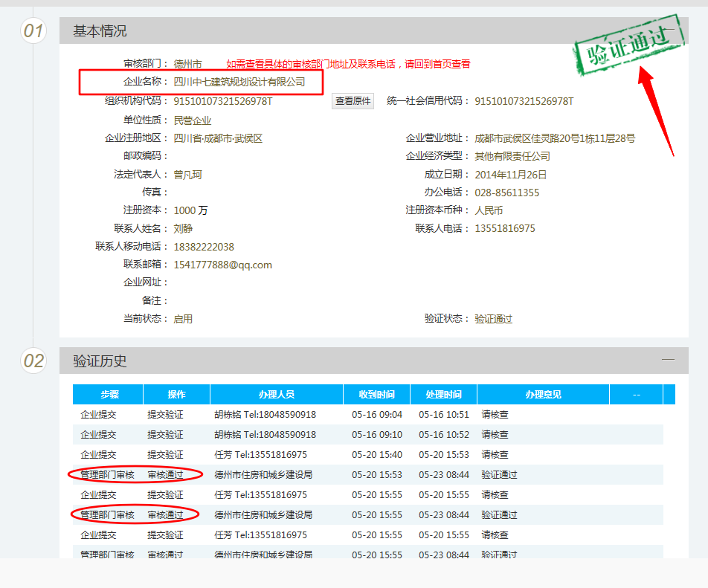Click the 01 section number badge

(x=33, y=31)
